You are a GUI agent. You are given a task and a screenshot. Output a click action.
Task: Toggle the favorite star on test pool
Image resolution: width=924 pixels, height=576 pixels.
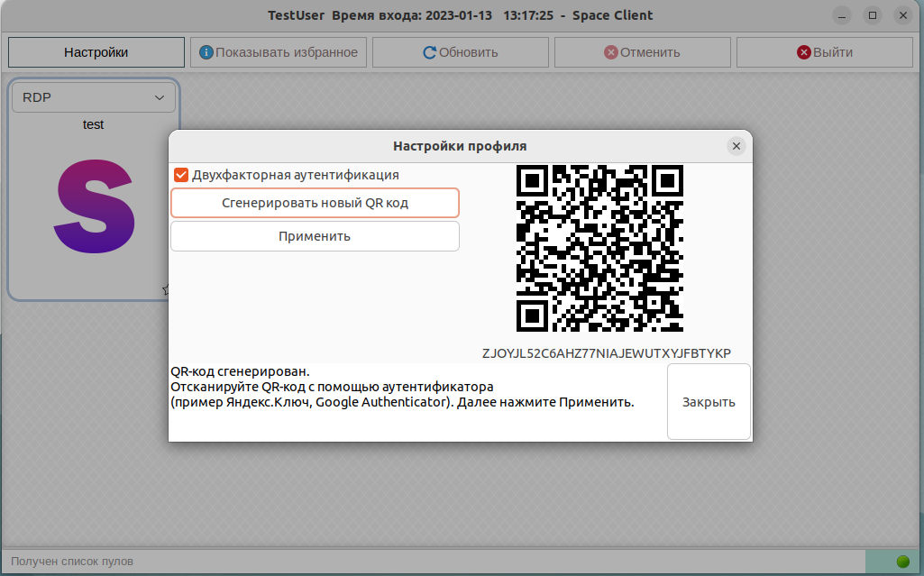(166, 289)
